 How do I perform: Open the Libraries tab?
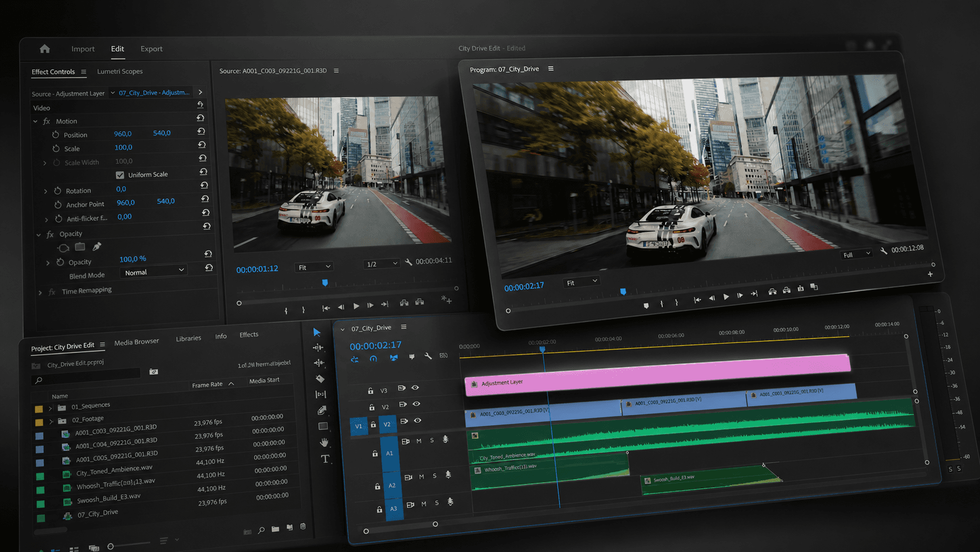pos(189,338)
